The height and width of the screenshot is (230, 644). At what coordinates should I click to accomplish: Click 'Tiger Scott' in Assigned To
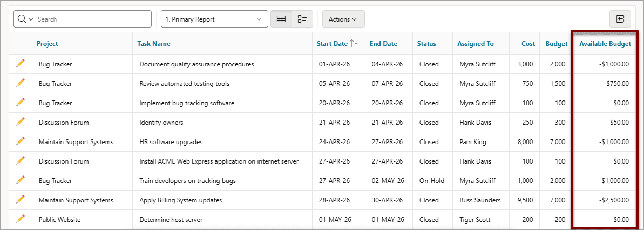(475, 220)
